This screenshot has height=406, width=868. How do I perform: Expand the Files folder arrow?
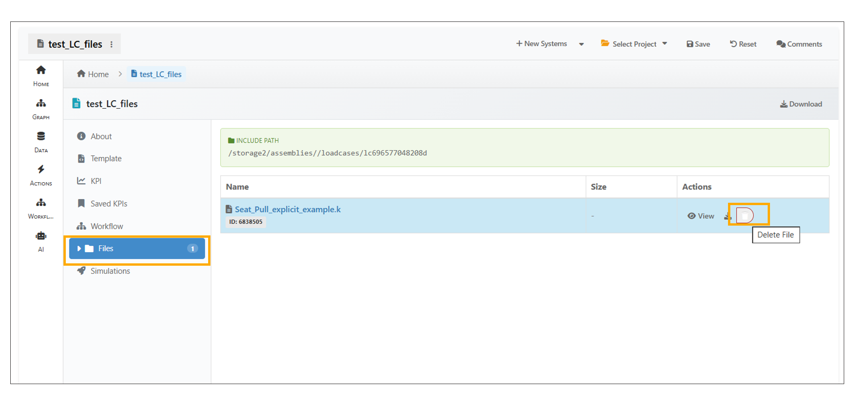79,248
